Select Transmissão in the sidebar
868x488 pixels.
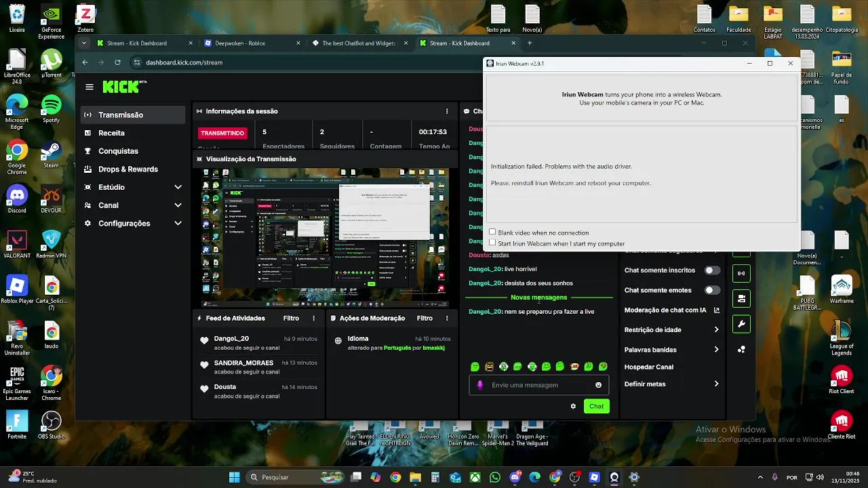[x=132, y=115]
